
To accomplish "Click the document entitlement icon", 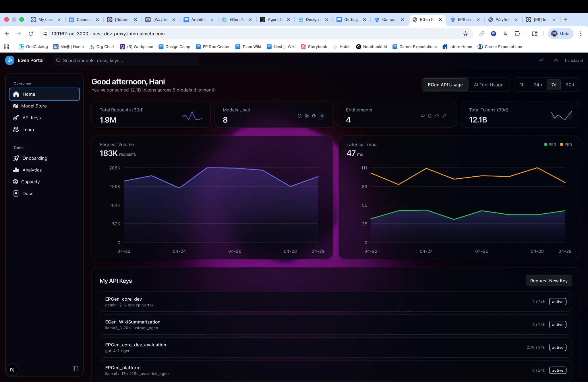I will (x=430, y=116).
